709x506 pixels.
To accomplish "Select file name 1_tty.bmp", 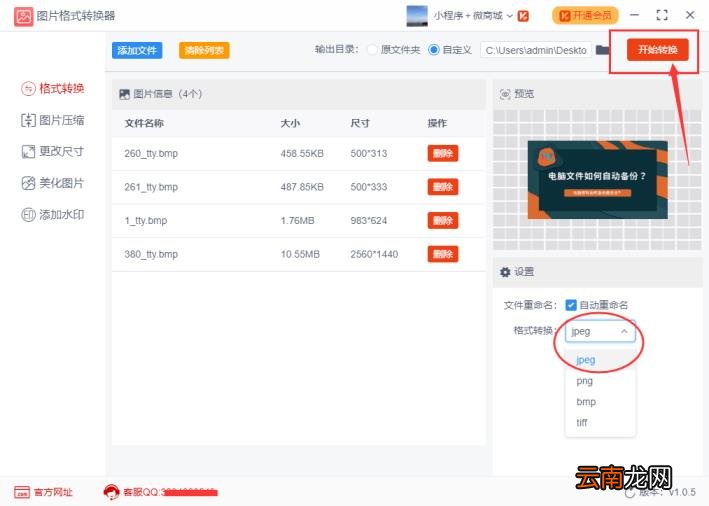I will point(146,221).
